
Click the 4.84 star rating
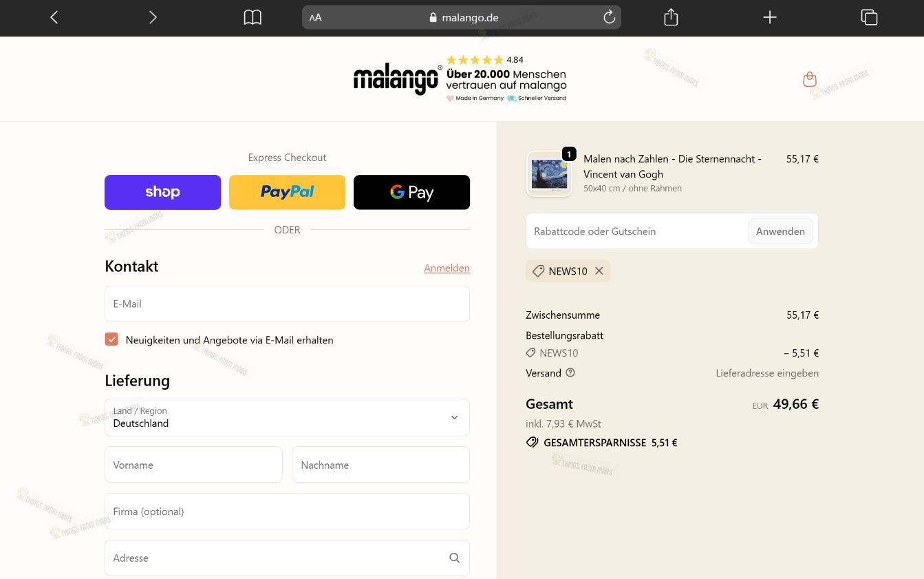click(484, 60)
